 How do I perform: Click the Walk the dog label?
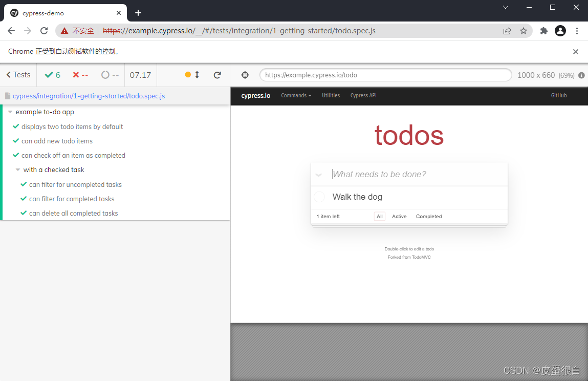(357, 197)
